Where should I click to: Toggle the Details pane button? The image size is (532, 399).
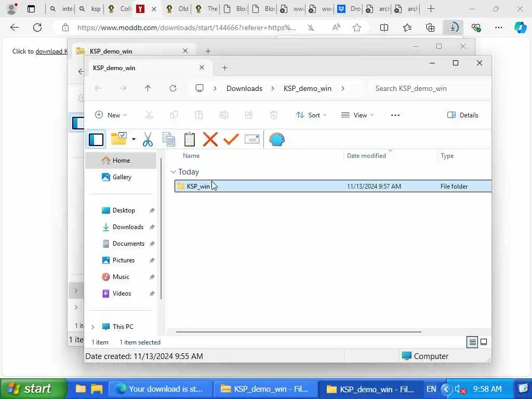click(x=463, y=115)
